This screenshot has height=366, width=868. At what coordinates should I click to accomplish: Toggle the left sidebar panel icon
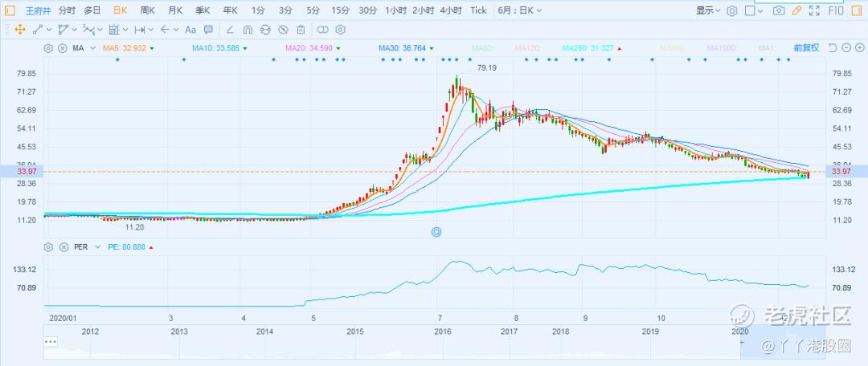(x=10, y=10)
